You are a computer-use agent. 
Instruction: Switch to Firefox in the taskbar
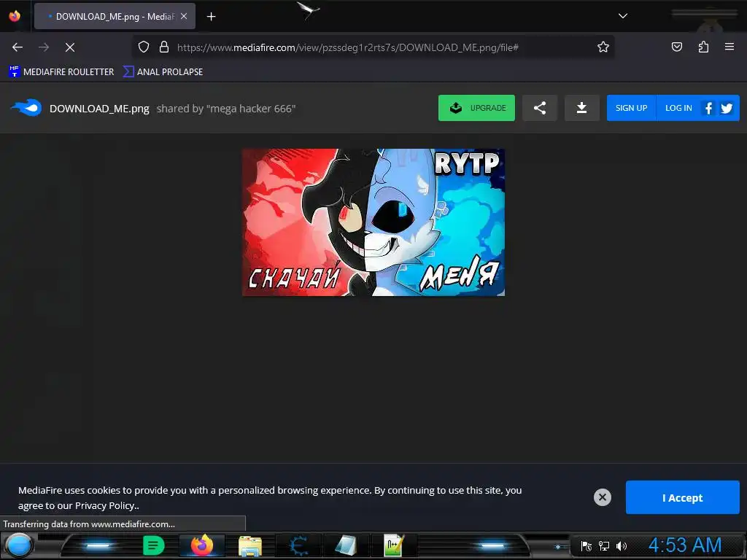(x=202, y=545)
